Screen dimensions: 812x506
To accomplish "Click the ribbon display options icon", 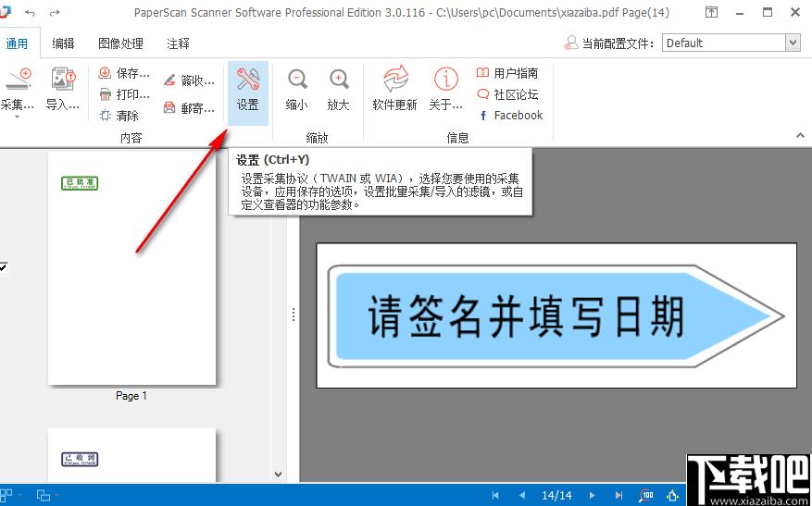I will [x=712, y=13].
